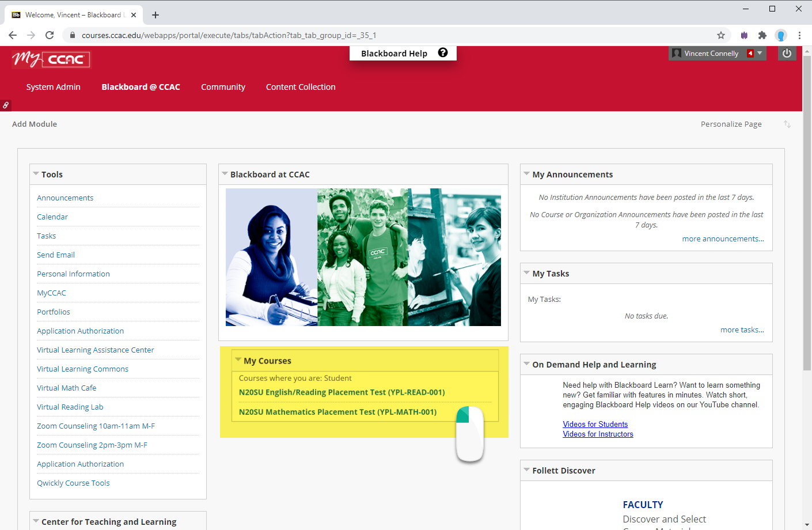Viewport: 812px width, 530px height.
Task: View site info via the lock icon
Action: click(x=72, y=35)
